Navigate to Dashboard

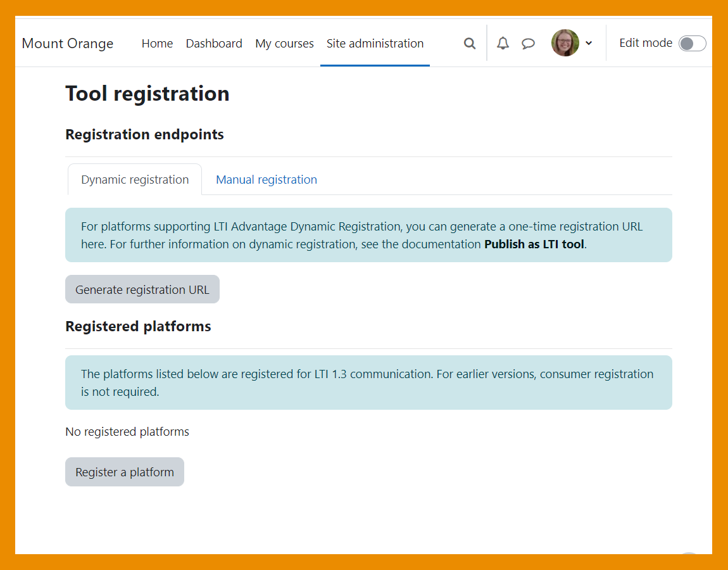tap(214, 43)
